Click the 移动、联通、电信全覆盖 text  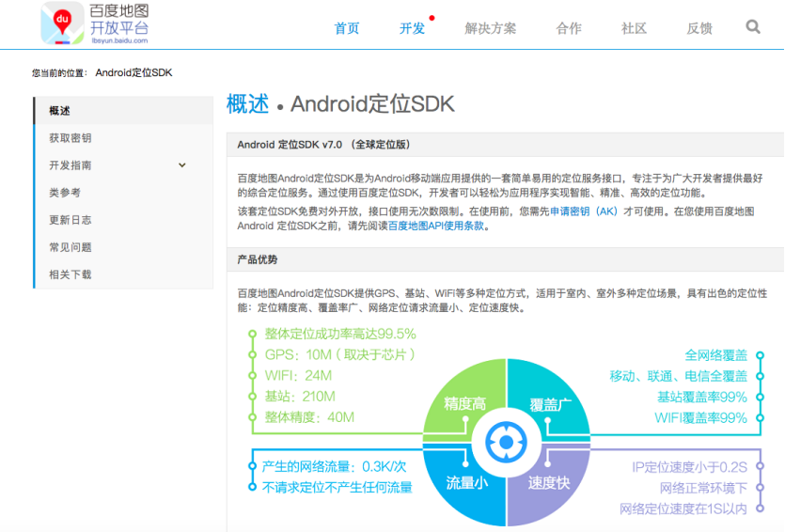pyautogui.click(x=679, y=376)
